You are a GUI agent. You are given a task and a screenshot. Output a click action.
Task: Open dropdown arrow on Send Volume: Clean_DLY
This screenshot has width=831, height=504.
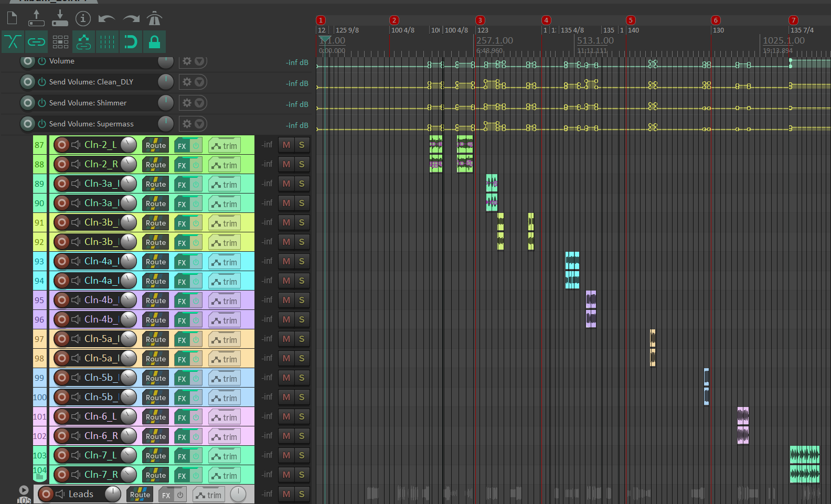click(199, 82)
